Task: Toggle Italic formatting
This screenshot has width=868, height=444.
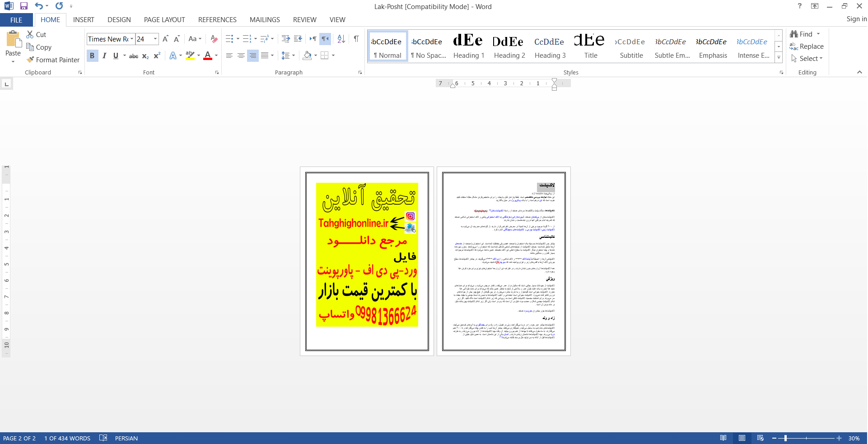Action: (x=104, y=55)
